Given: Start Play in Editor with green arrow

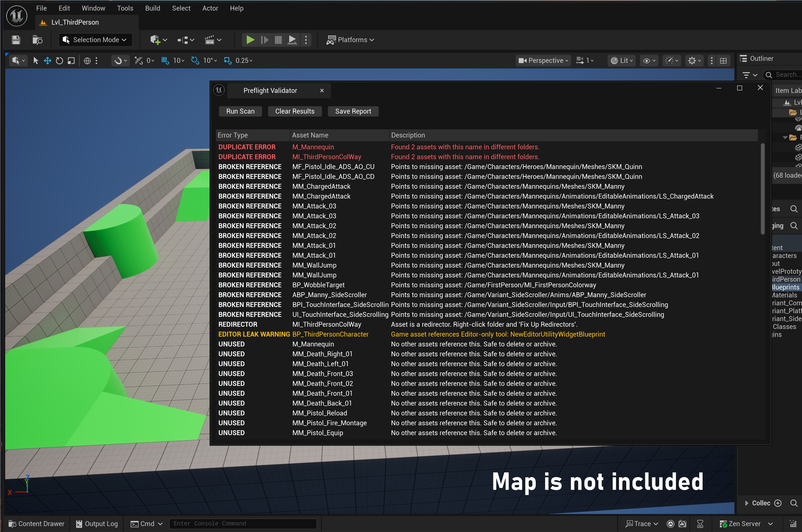Looking at the screenshot, I should pos(250,40).
